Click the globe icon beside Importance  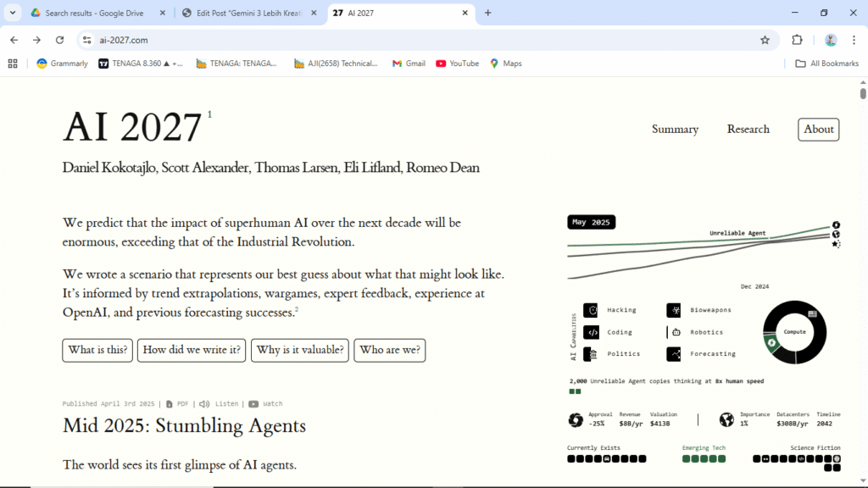pyautogui.click(x=726, y=419)
